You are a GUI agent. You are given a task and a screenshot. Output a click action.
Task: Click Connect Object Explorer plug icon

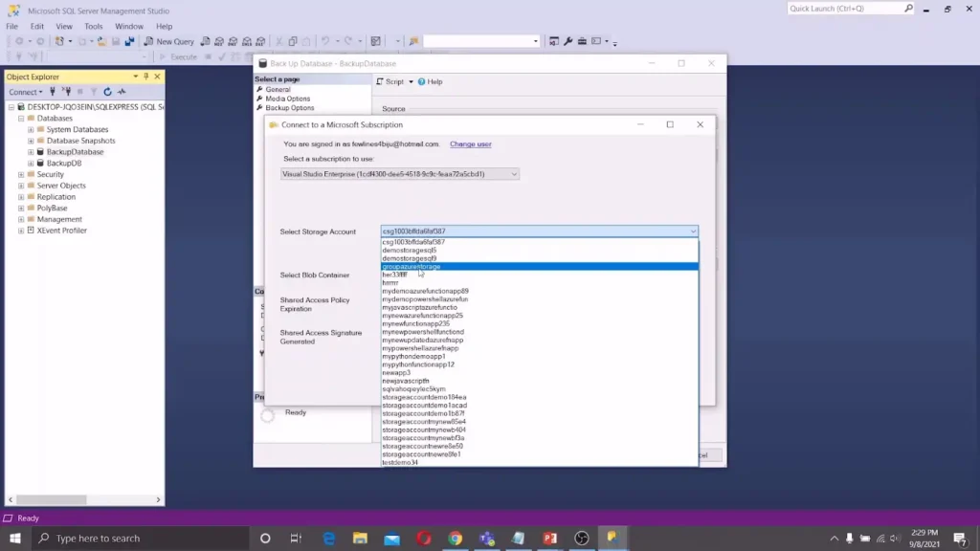53,92
